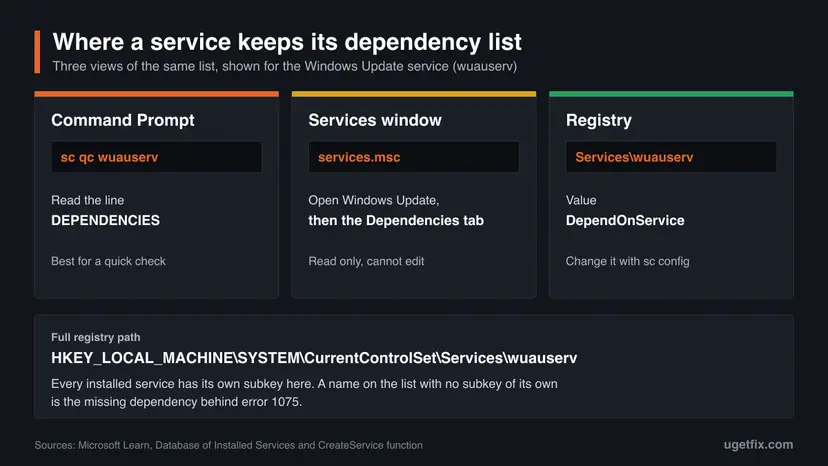The width and height of the screenshot is (828, 466).
Task: Click the 'Sources: Microsoft Learn' footer line
Action: click(229, 445)
